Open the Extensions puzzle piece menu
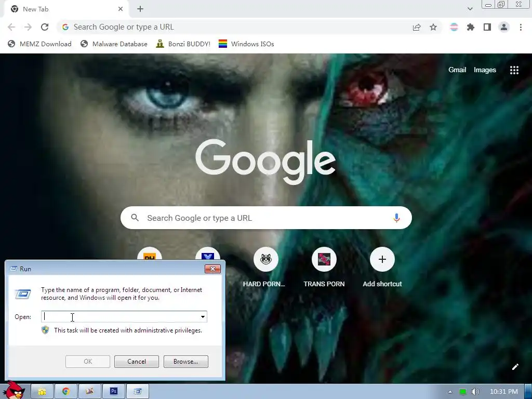 pos(471,27)
